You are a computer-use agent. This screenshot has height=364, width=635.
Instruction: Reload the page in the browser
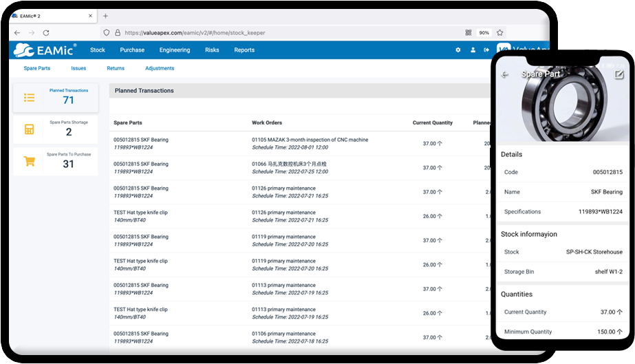[46, 32]
